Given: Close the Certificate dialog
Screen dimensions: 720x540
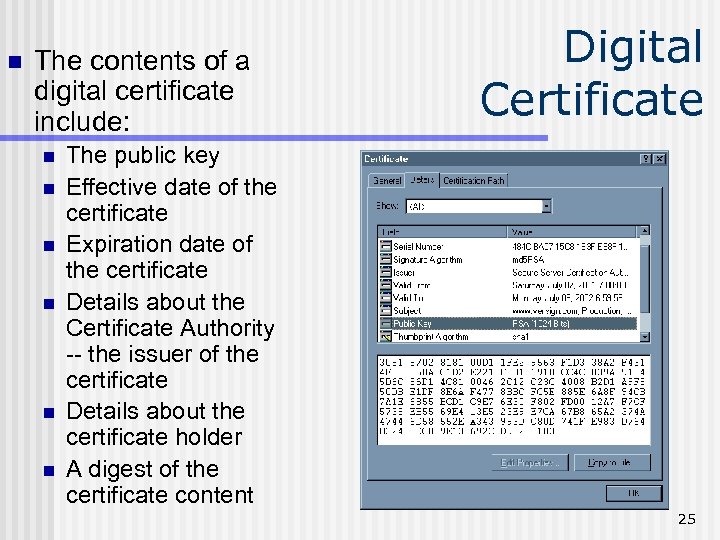Looking at the screenshot, I should point(660,159).
